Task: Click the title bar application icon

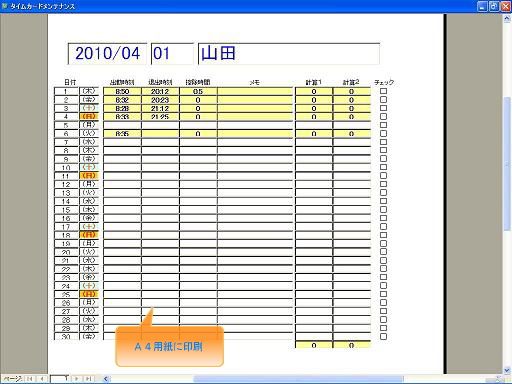Action: pyautogui.click(x=5, y=6)
